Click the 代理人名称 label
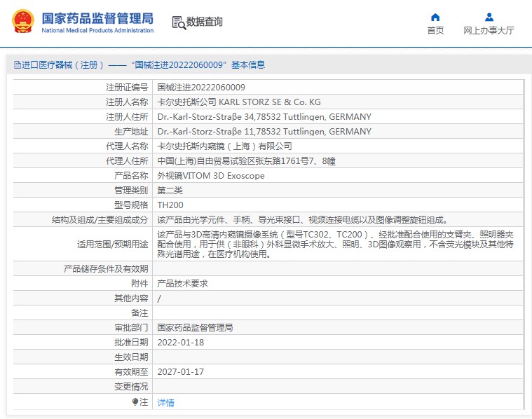The image size is (532, 419). (127, 146)
